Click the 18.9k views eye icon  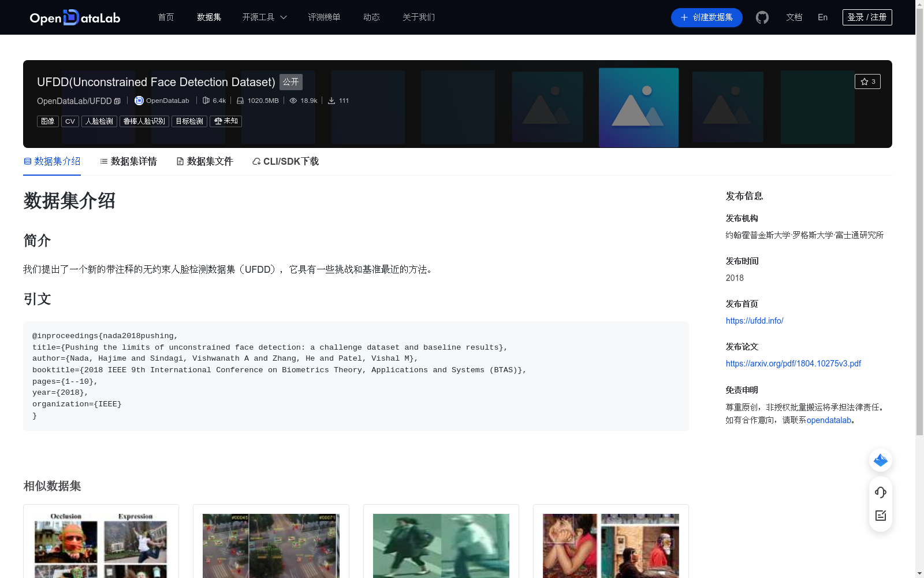point(293,101)
